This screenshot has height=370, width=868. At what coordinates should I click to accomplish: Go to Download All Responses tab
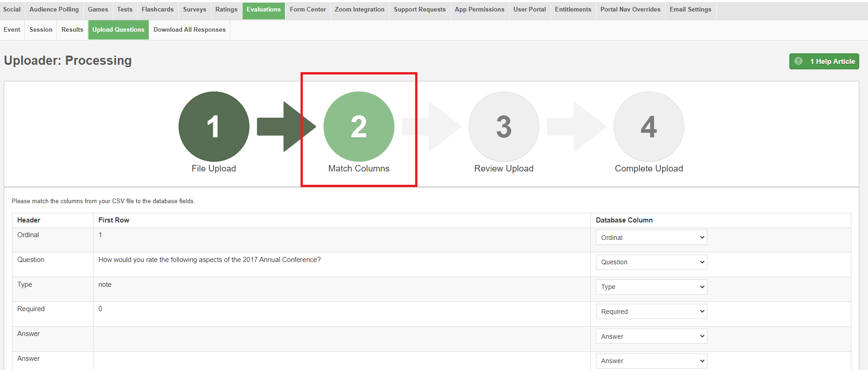[189, 30]
